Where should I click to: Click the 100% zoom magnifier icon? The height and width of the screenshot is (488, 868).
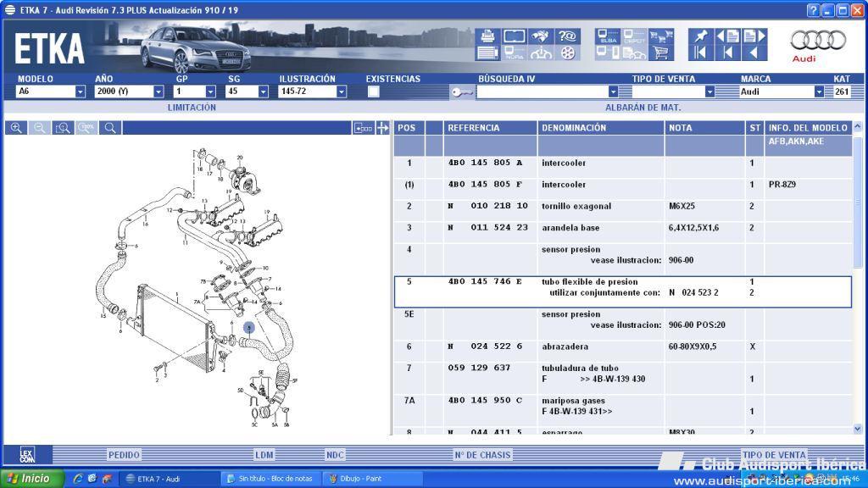pos(86,128)
